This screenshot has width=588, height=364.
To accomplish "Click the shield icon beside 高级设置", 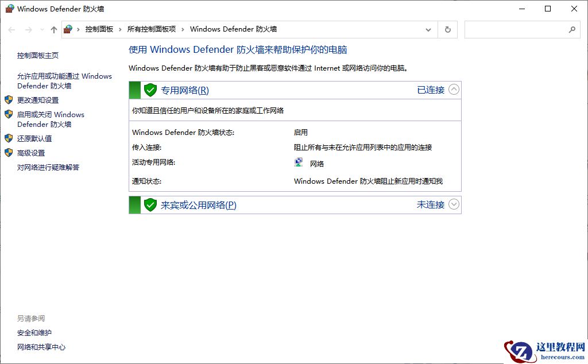I will coord(8,153).
